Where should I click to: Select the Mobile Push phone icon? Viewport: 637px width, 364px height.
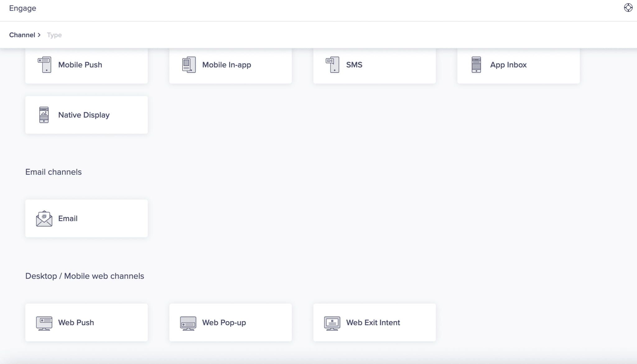click(x=44, y=65)
